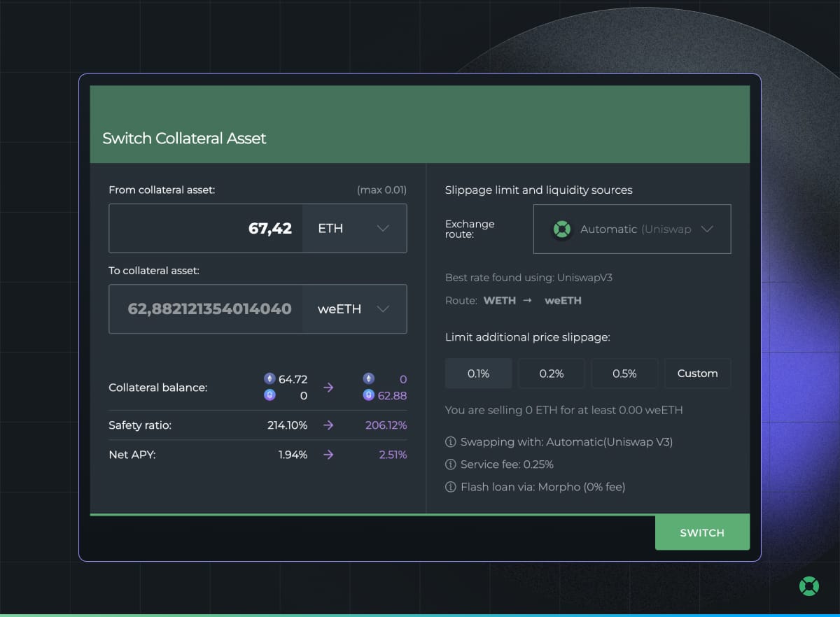Viewport: 840px width, 617px height.
Task: Click the weETH icon next to 62.88
Action: (x=369, y=395)
